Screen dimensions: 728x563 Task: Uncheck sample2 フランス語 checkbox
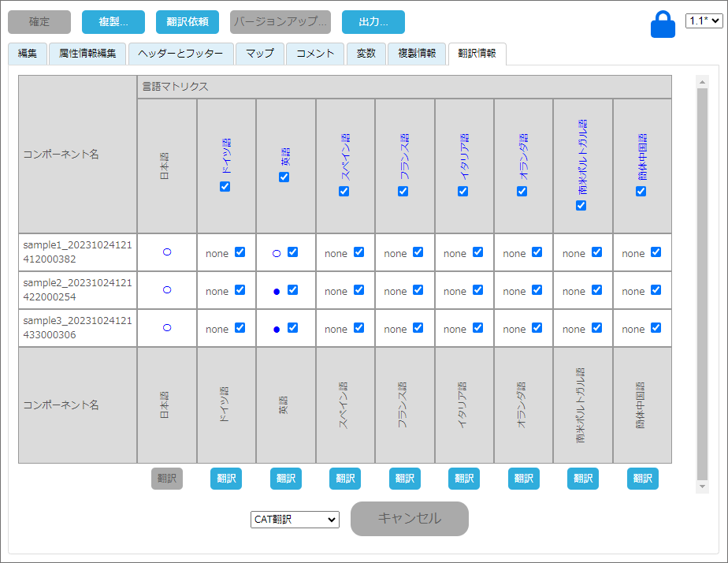[418, 290]
